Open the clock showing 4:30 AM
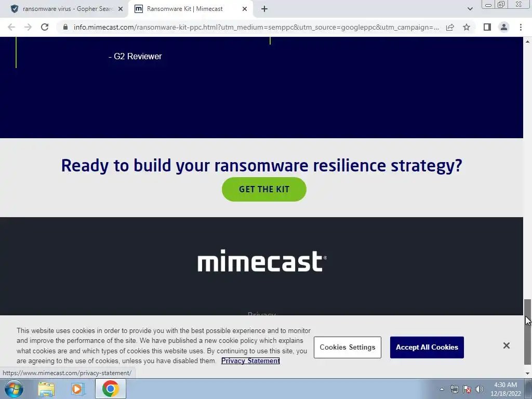This screenshot has height=399, width=532. click(505, 389)
